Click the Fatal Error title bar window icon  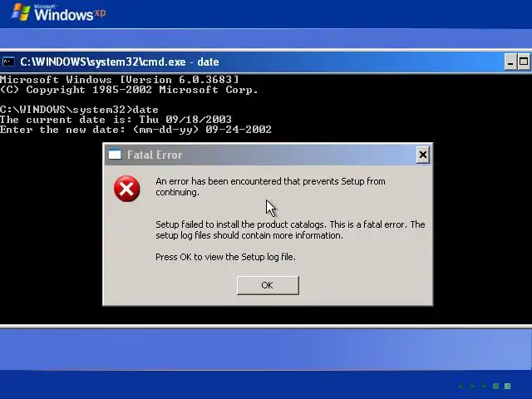pyautogui.click(x=115, y=155)
